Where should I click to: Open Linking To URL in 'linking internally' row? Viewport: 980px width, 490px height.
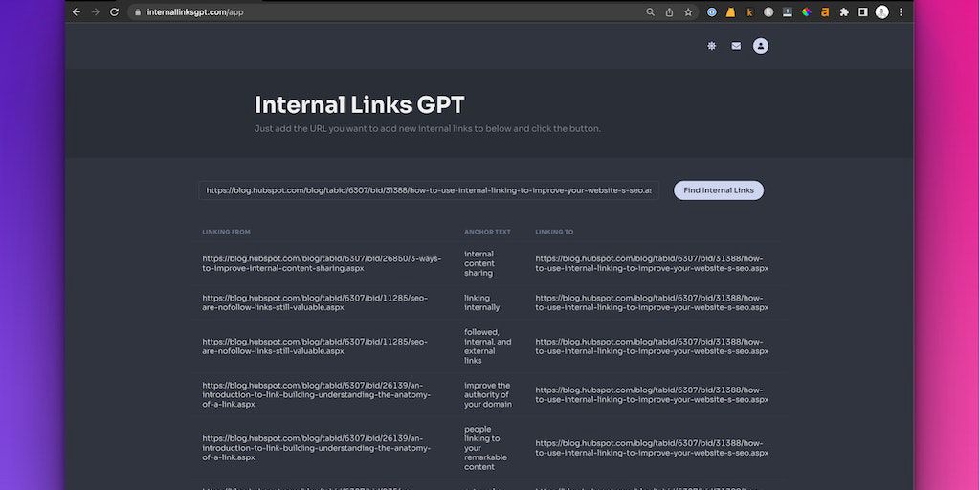[652, 302]
